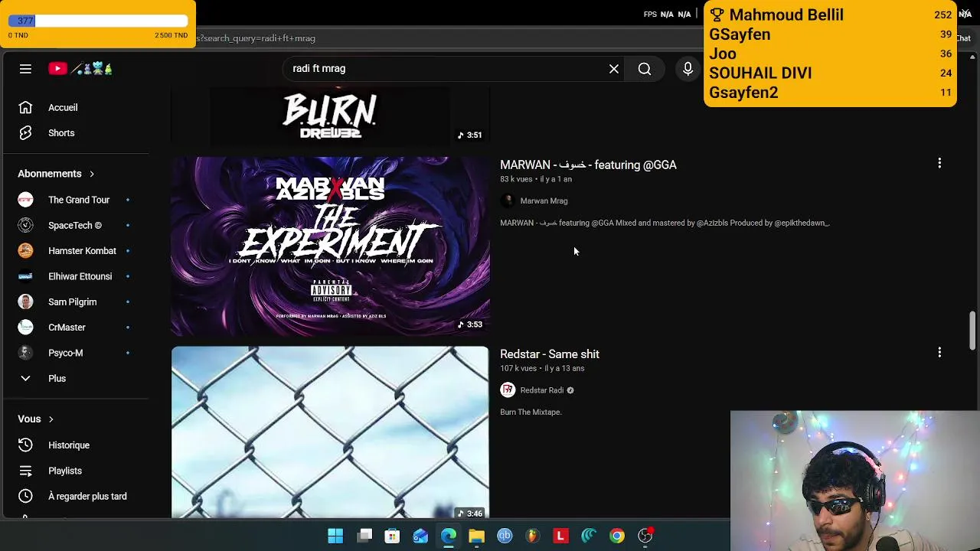Screen dimensions: 980x551
Task: Click the Accueil home icon
Action: point(25,108)
